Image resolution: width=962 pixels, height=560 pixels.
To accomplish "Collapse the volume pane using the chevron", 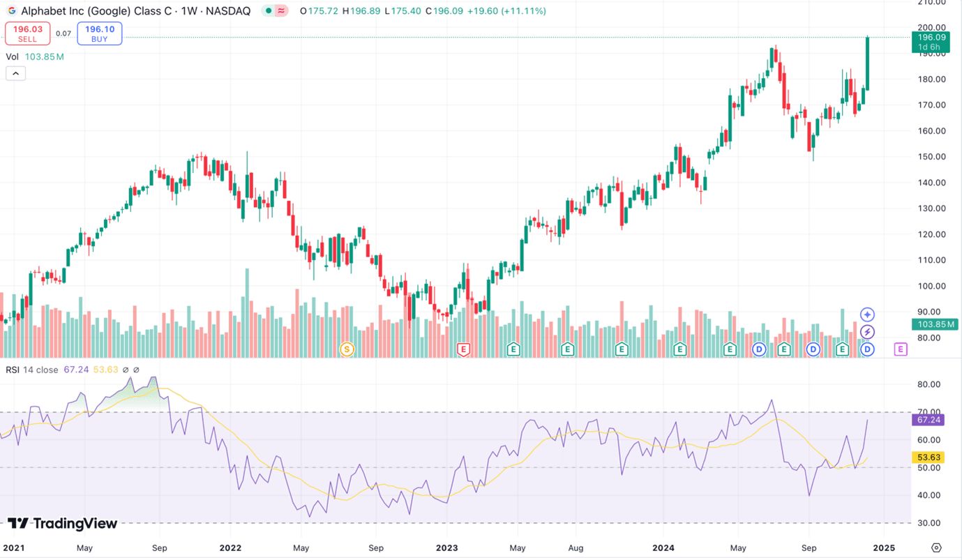I will click(x=15, y=73).
